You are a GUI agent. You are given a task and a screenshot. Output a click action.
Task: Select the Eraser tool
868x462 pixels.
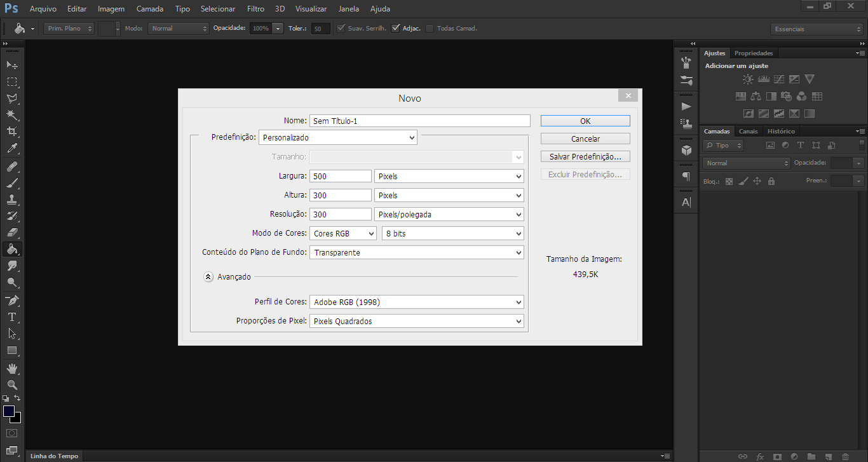12,233
